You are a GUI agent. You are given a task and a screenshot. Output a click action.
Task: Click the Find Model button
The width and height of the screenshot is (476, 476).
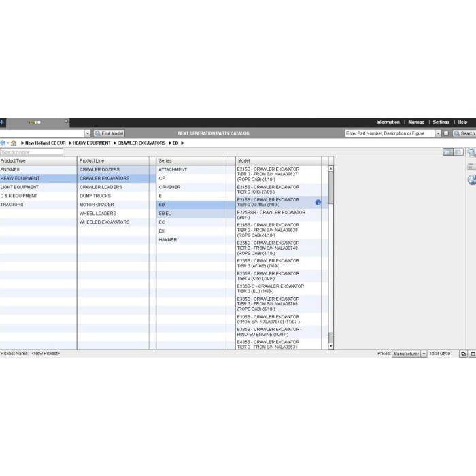pyautogui.click(x=109, y=133)
